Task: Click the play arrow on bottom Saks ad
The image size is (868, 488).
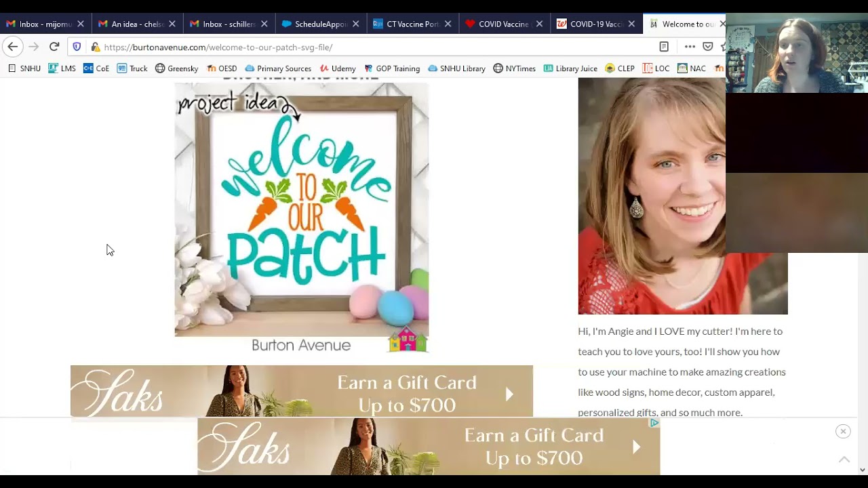Action: pos(636,447)
